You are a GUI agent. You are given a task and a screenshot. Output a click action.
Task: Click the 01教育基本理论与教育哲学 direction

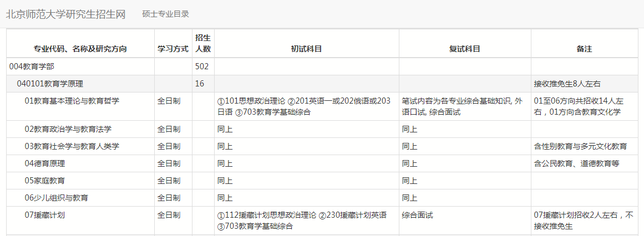[72, 101]
